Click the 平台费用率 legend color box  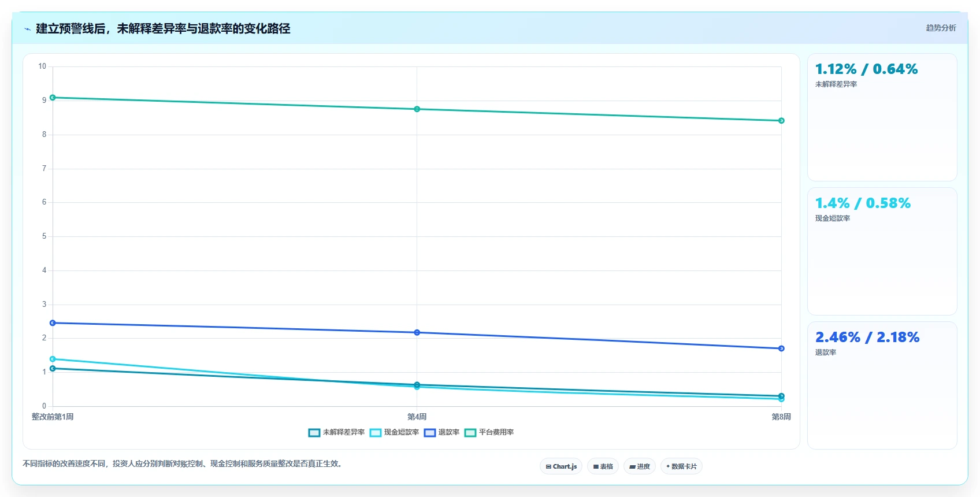[x=470, y=433]
